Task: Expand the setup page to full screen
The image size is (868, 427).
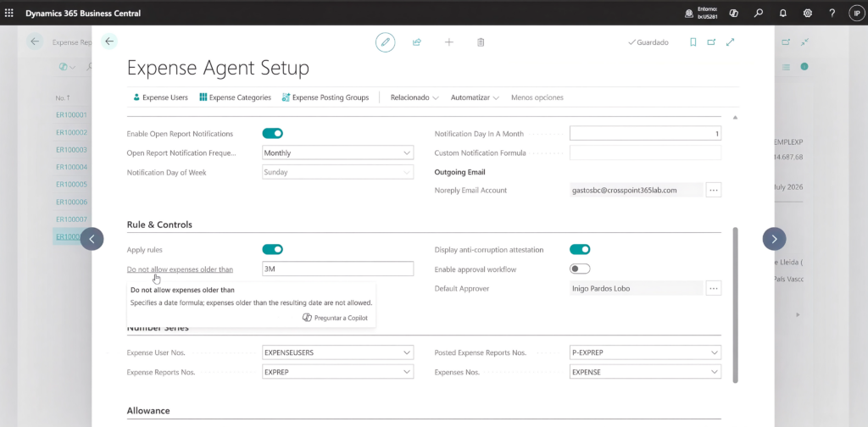Action: pos(730,42)
